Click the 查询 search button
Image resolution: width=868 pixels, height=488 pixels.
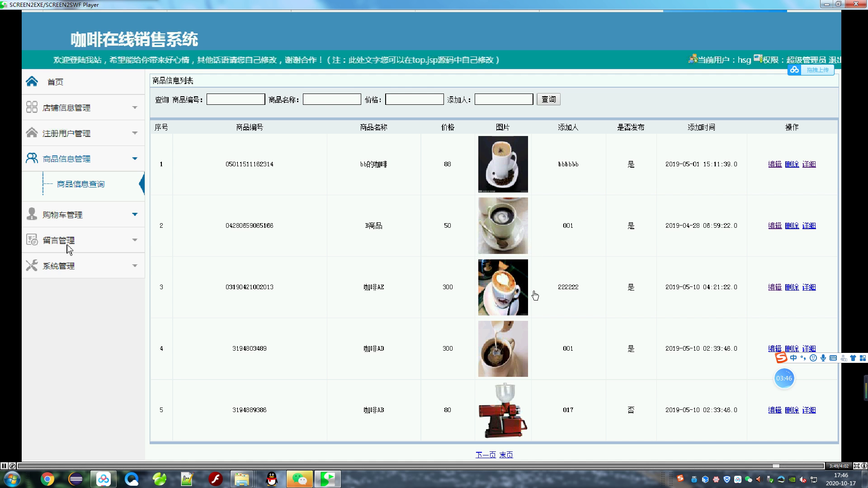pos(548,99)
